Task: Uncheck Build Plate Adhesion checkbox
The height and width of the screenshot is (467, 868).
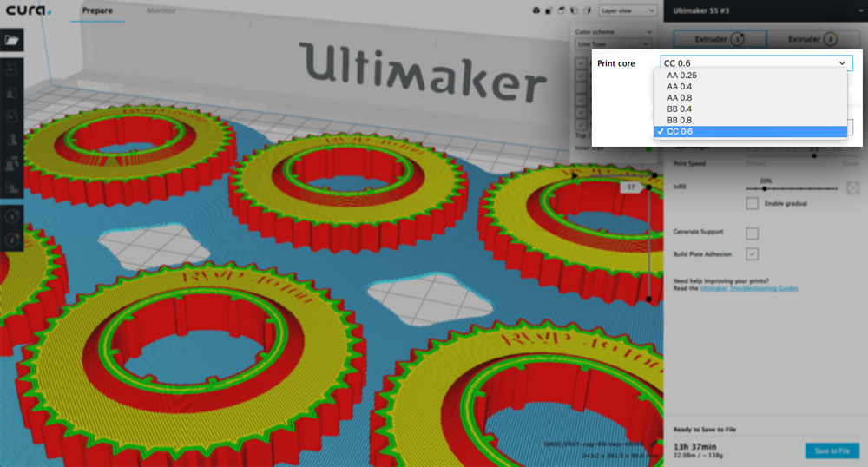Action: (x=753, y=254)
